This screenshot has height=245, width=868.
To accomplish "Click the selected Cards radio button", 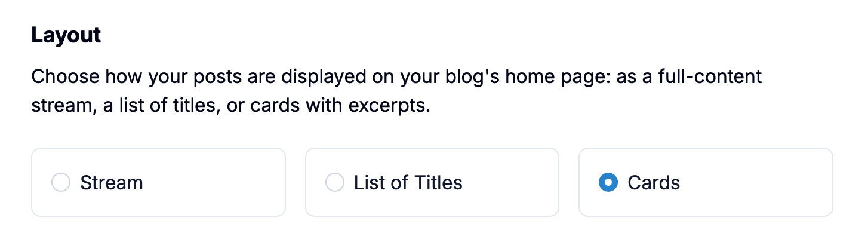I will pyautogui.click(x=608, y=182).
